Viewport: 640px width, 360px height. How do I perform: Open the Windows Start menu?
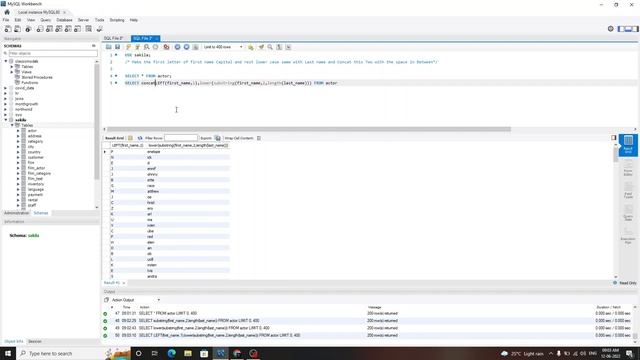pos(8,353)
